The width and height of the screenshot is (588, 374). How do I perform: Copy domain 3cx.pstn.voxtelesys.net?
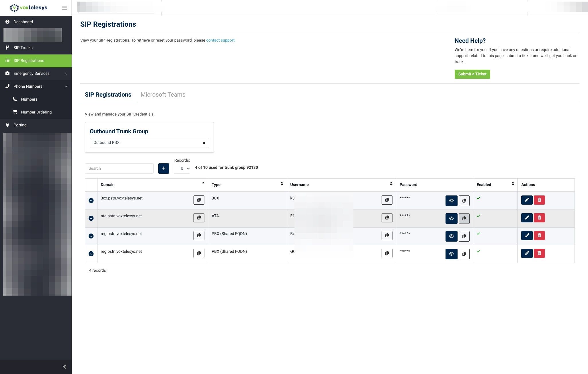click(x=199, y=200)
